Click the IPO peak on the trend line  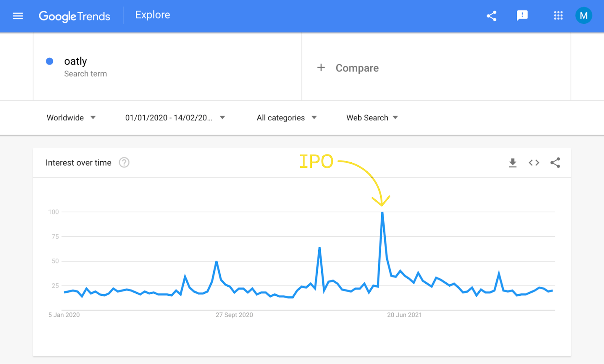[x=382, y=213]
